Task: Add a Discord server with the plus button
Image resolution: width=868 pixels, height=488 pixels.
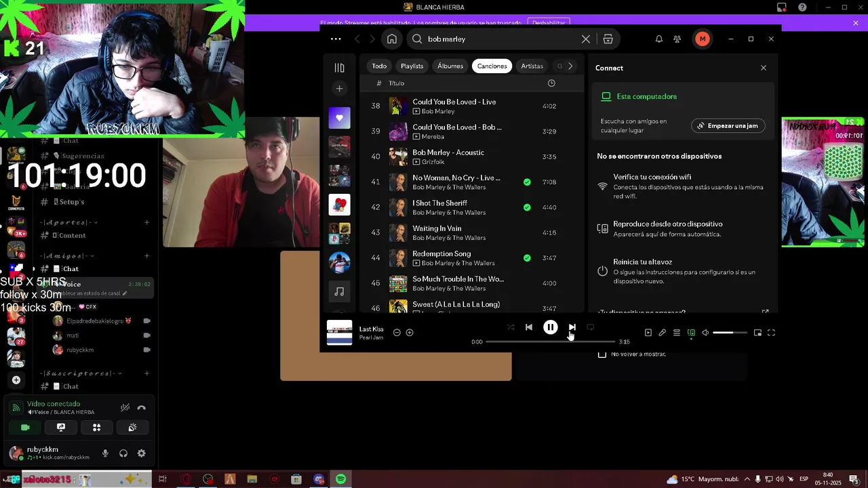Action: tap(16, 380)
